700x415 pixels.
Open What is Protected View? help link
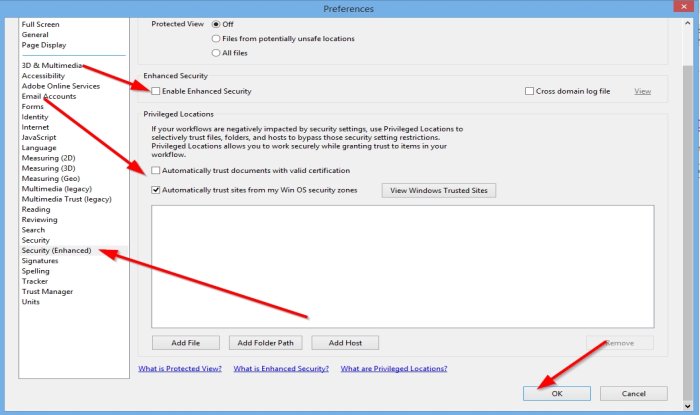pos(180,369)
